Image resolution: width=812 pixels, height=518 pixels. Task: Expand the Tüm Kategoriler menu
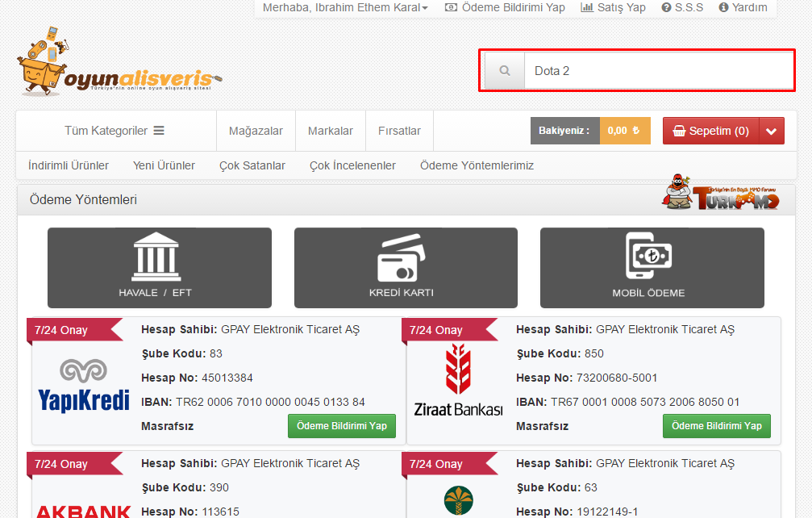click(x=115, y=131)
